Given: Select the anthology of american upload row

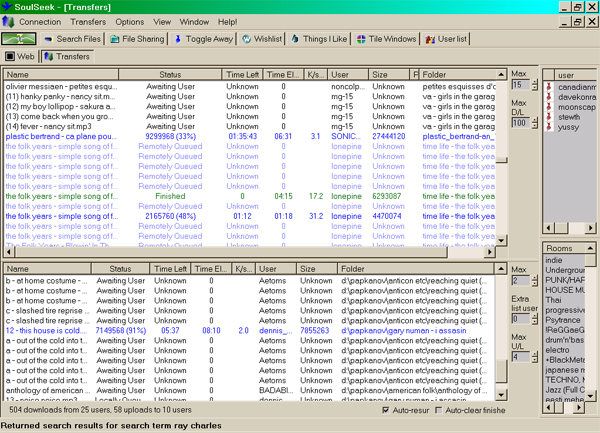Looking at the screenshot, I should pos(250,390).
